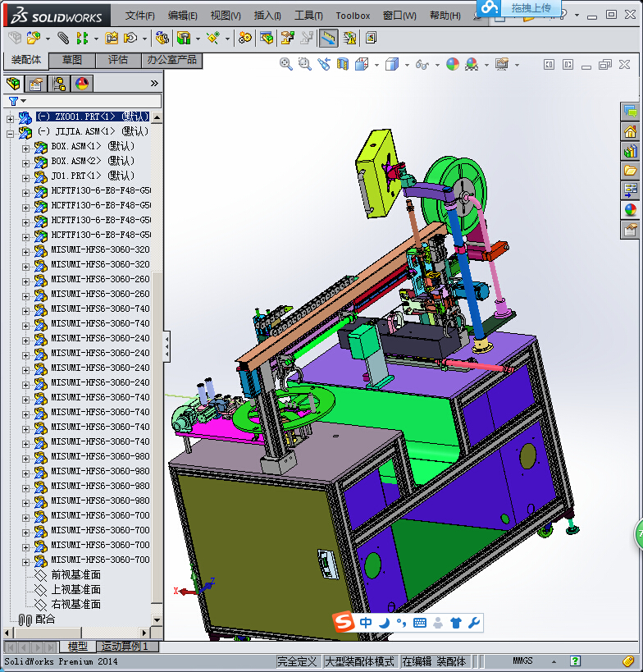
Task: Toggle 大型装配体模式 in status bar
Action: click(359, 661)
